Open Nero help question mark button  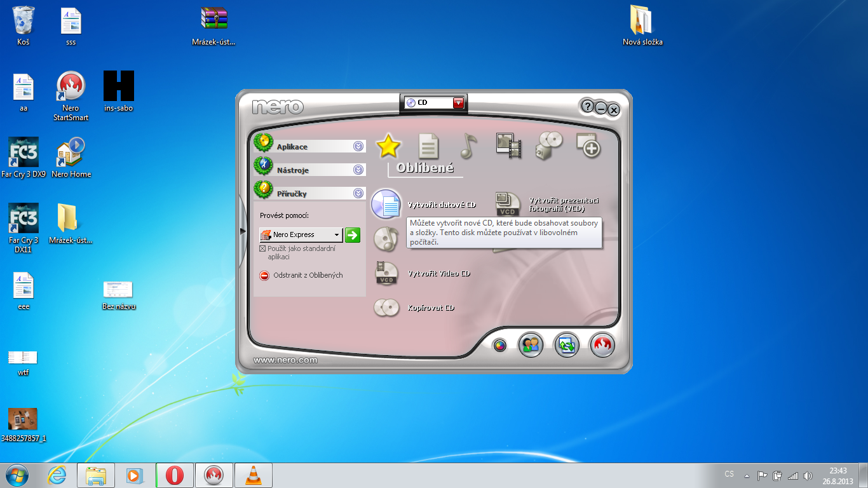588,107
